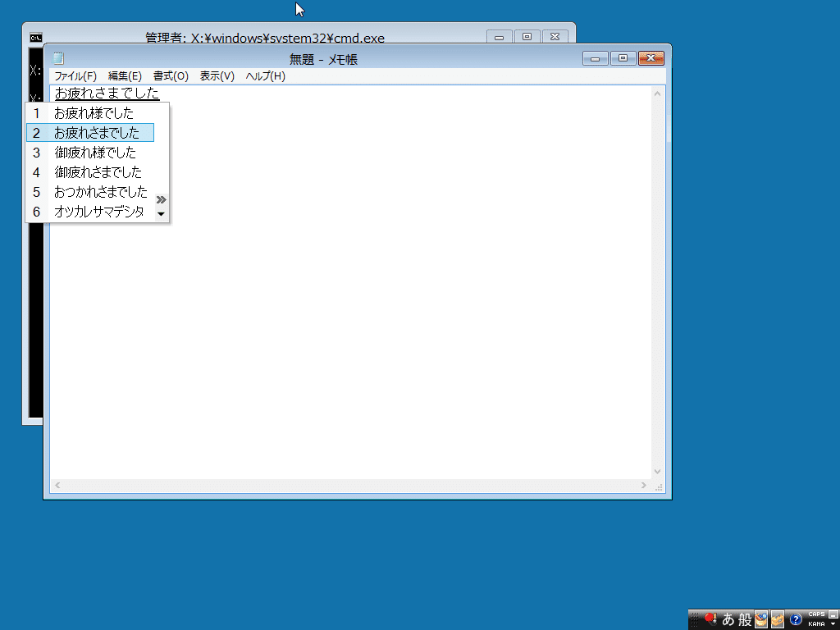
Task: Open the IME tools toolbox icon
Action: [778, 619]
